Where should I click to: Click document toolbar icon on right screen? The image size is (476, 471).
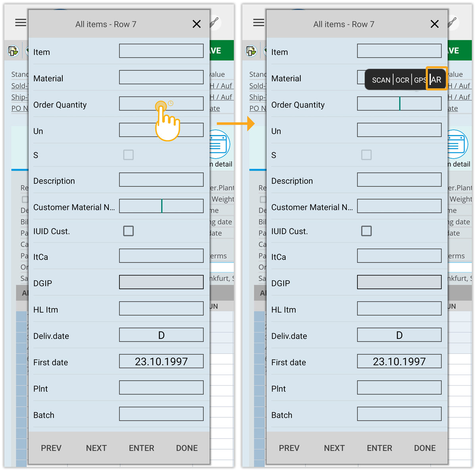[251, 51]
